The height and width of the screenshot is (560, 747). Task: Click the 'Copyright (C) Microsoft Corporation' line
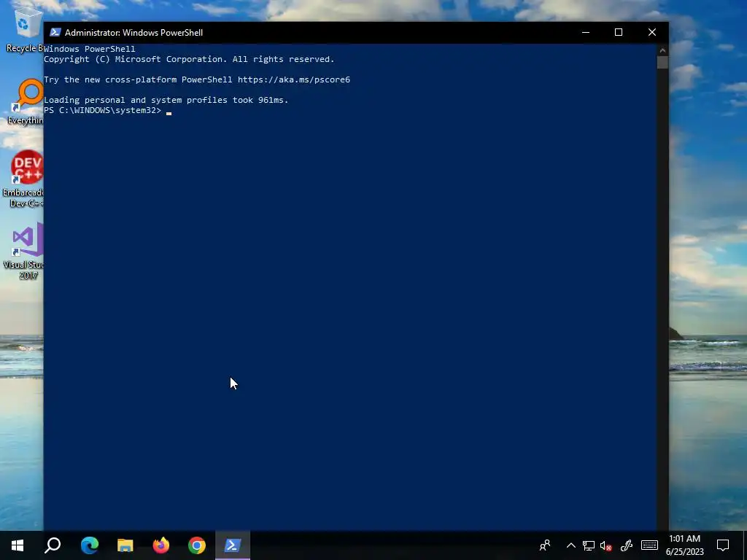(x=189, y=59)
